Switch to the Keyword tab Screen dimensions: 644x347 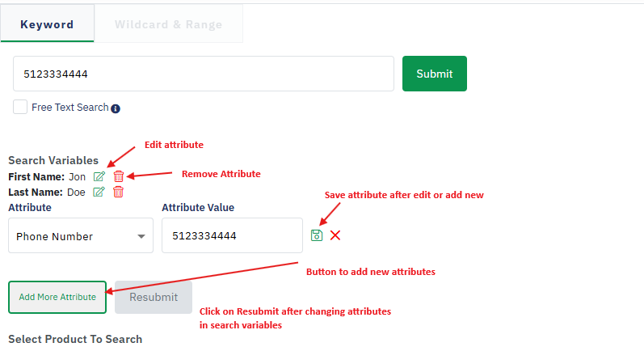[x=47, y=24]
